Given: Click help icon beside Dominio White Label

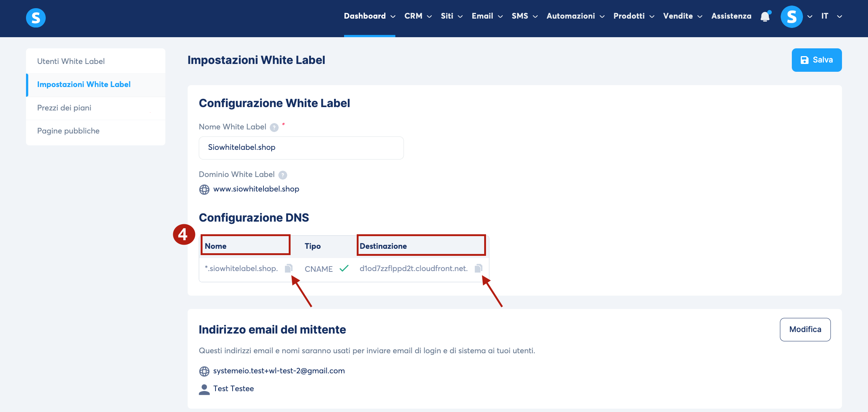Looking at the screenshot, I should point(283,175).
